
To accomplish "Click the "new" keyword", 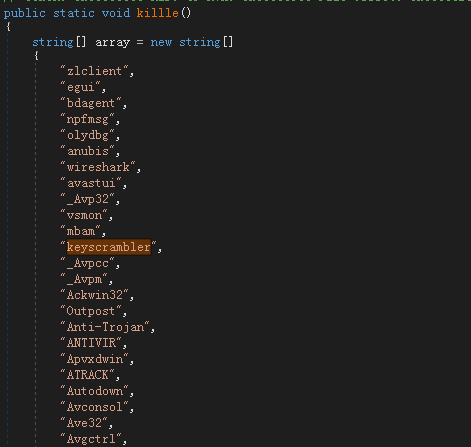I will (161, 42).
